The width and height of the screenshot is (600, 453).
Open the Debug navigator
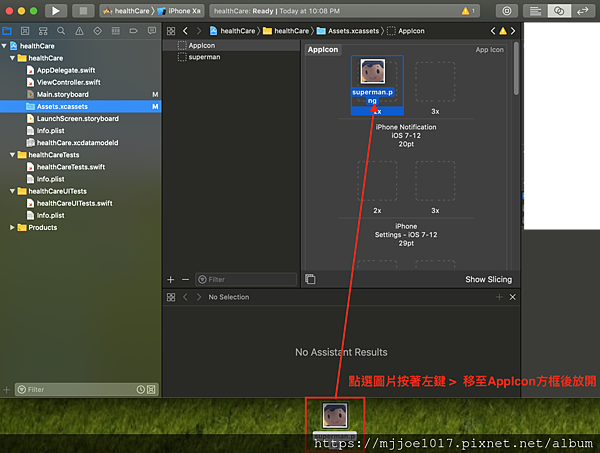[x=116, y=31]
